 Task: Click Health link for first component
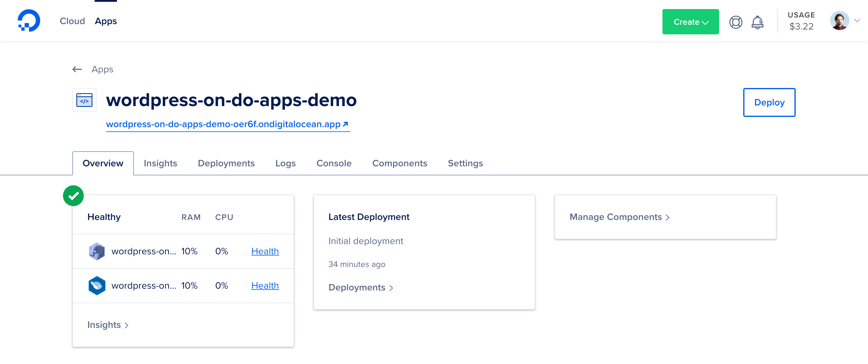pos(265,251)
